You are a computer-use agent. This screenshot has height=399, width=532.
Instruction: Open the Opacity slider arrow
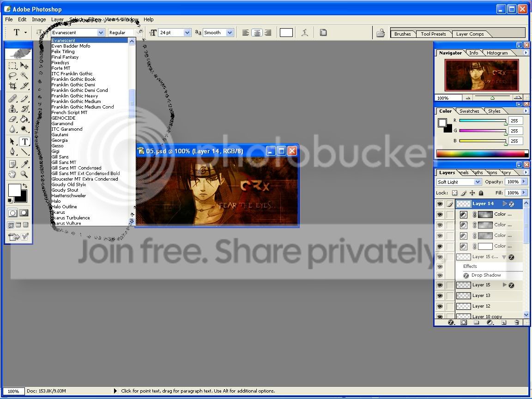click(x=524, y=182)
